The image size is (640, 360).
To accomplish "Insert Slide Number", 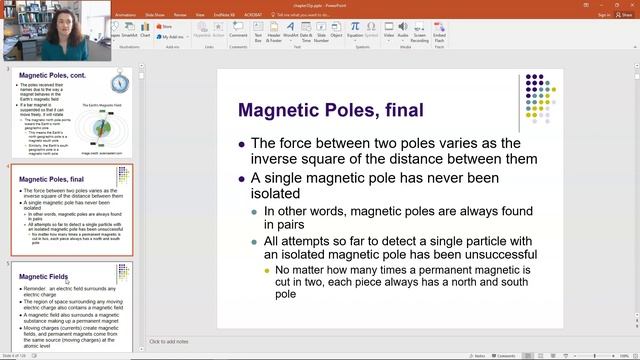I will click(321, 32).
